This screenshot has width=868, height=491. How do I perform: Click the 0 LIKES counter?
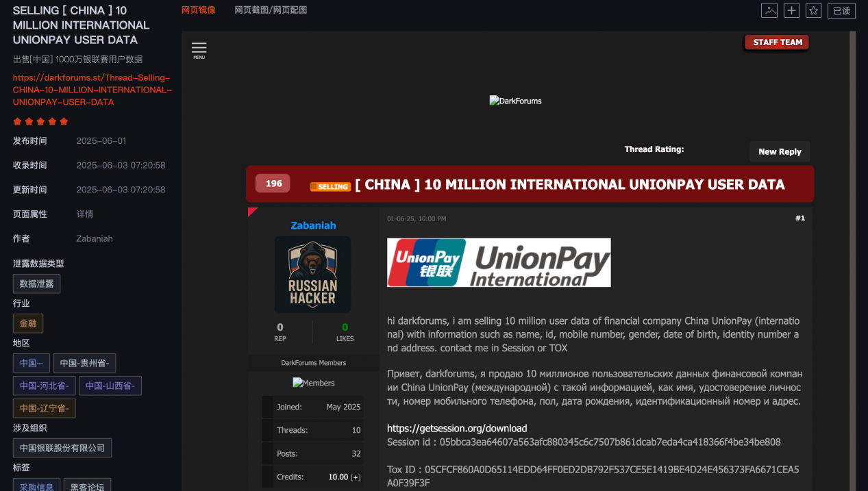[x=345, y=332]
